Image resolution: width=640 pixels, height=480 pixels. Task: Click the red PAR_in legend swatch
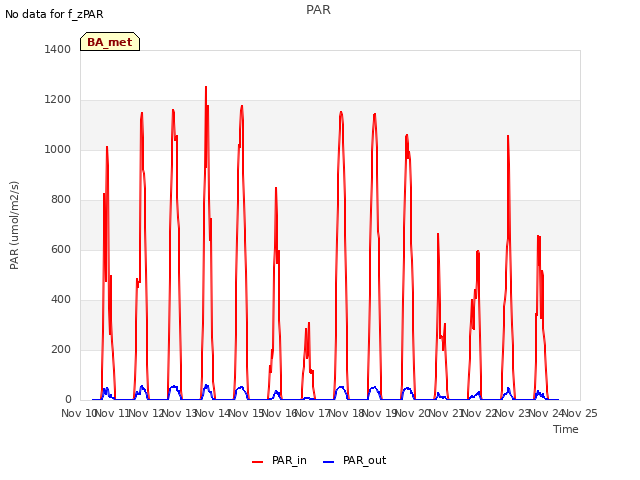click(258, 462)
